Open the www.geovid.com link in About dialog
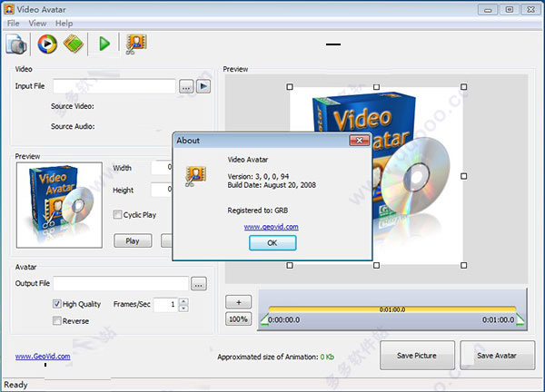Viewport: 545px width, 392px height. coord(271,227)
